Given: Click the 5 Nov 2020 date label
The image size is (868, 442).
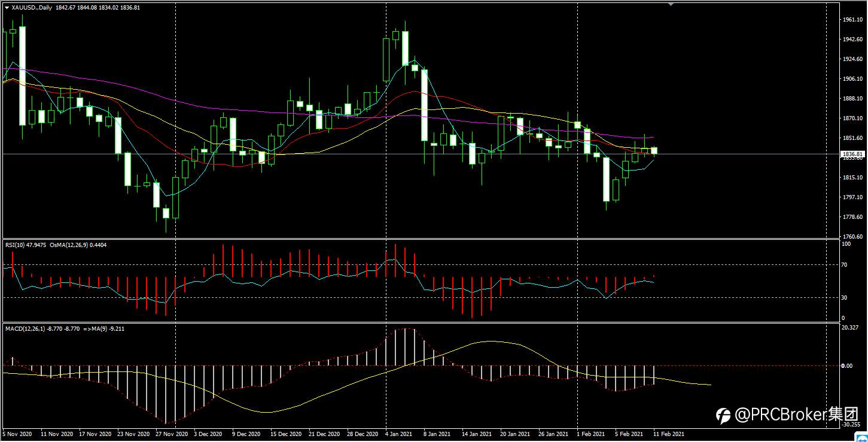Looking at the screenshot, I should pos(18,434).
